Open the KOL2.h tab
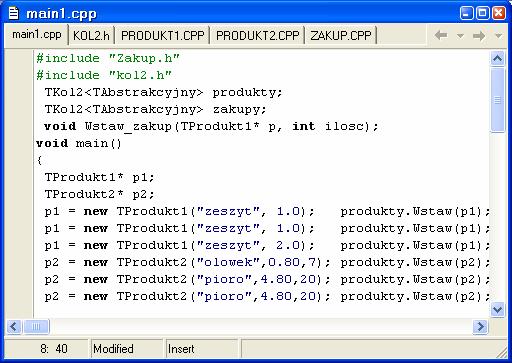This screenshot has height=363, width=512. [91, 35]
